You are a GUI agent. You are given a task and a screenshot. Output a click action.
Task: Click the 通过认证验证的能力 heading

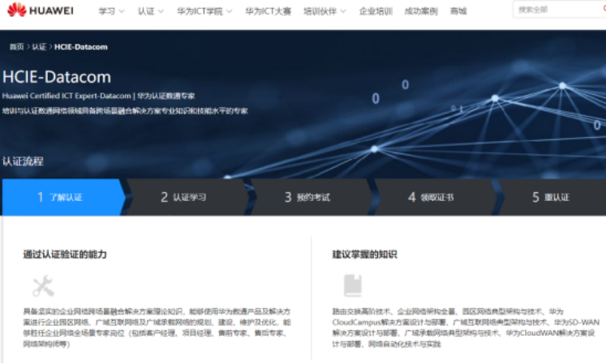tap(65, 255)
